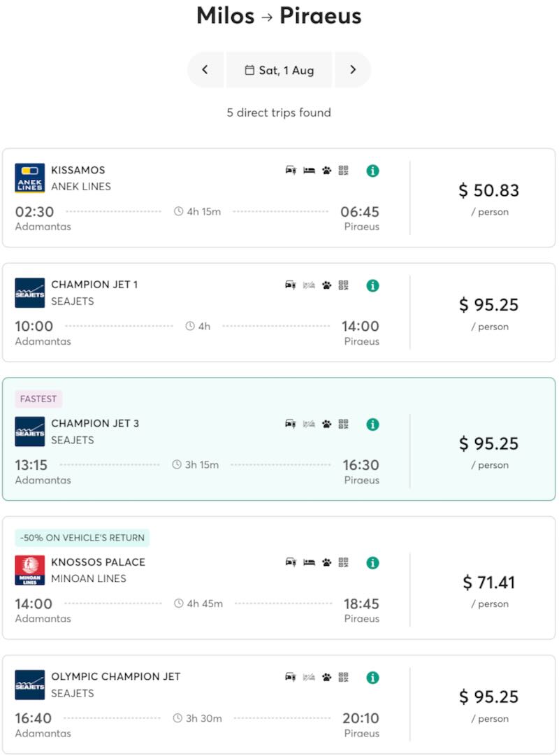559x756 pixels.
Task: Click the paw icon on the KNOSSOS PALACE row
Action: (326, 563)
